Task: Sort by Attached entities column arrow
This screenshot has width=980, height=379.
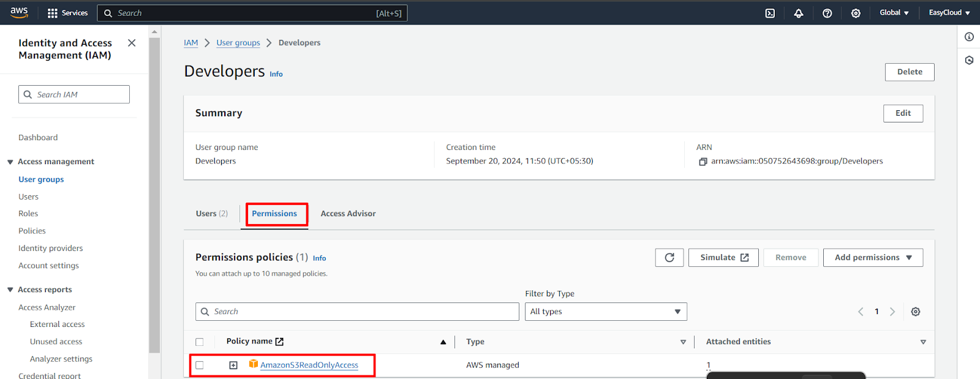Action: 923,342
